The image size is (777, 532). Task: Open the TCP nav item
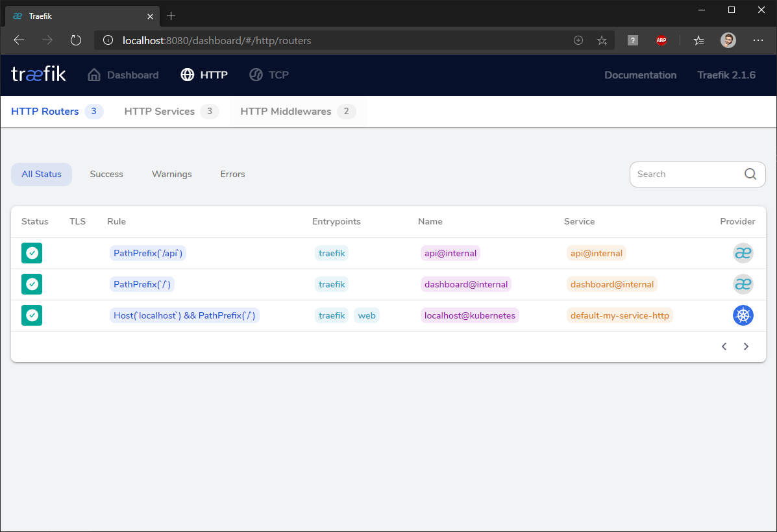(x=269, y=75)
